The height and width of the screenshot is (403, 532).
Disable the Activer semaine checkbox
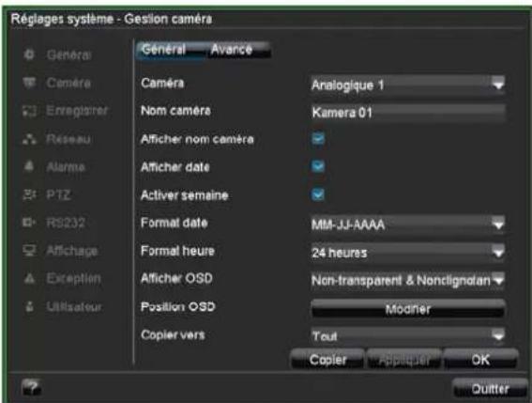[318, 194]
